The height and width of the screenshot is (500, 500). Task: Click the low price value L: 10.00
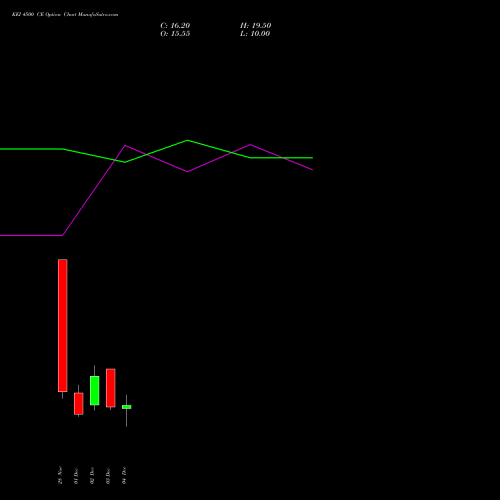tap(255, 34)
